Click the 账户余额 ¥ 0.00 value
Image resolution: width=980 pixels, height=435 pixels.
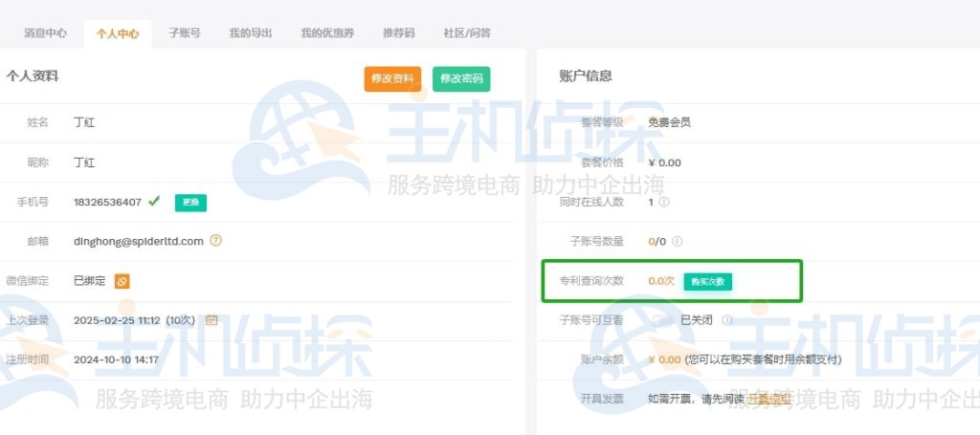[x=664, y=359]
